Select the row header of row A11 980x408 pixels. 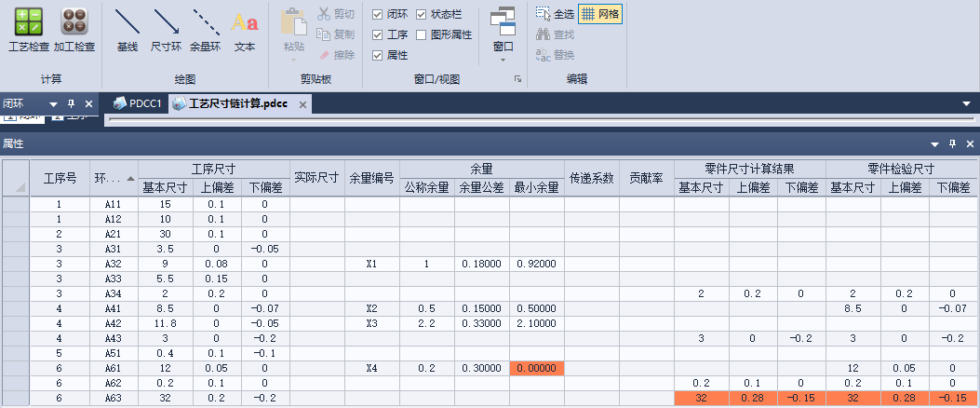[x=16, y=204]
